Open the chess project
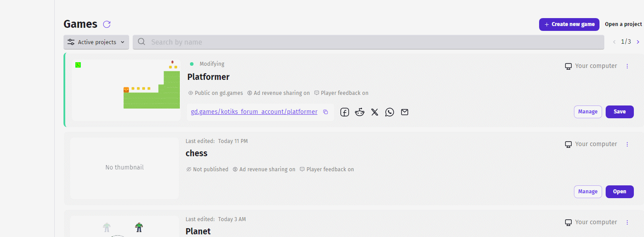This screenshot has width=644, height=237. [x=619, y=192]
